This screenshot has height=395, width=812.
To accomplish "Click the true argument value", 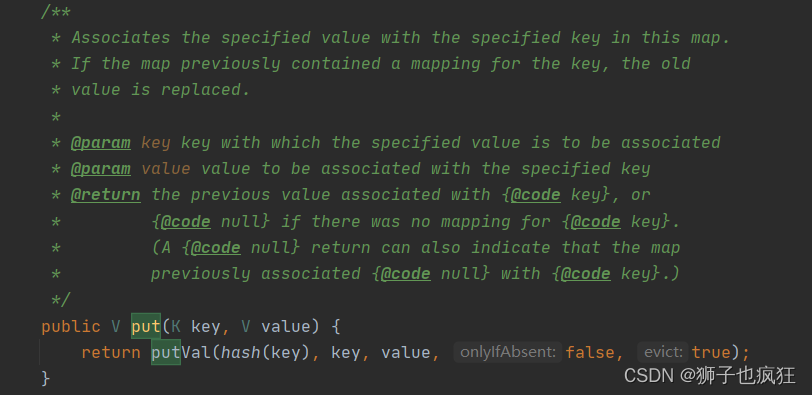I will (712, 353).
